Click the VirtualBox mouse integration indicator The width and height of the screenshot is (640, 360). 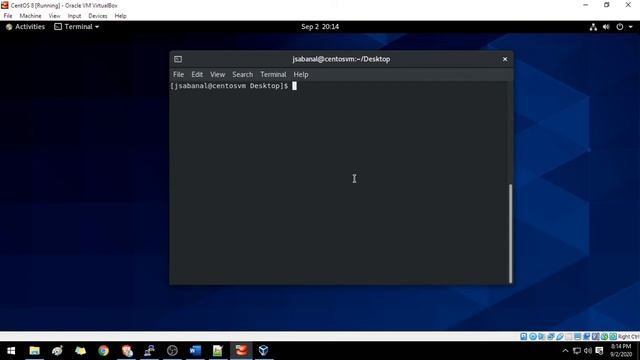604,337
